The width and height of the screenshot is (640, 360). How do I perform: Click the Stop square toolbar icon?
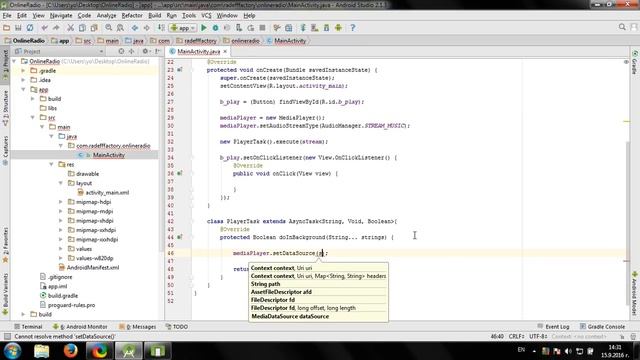262,28
